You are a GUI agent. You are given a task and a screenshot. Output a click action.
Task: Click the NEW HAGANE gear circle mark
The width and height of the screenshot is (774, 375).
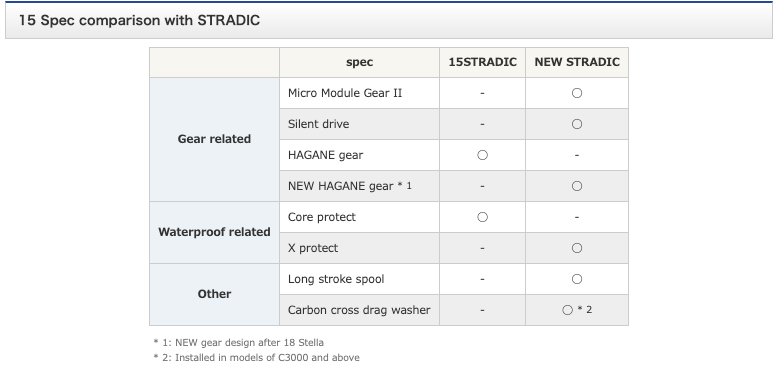(x=577, y=186)
